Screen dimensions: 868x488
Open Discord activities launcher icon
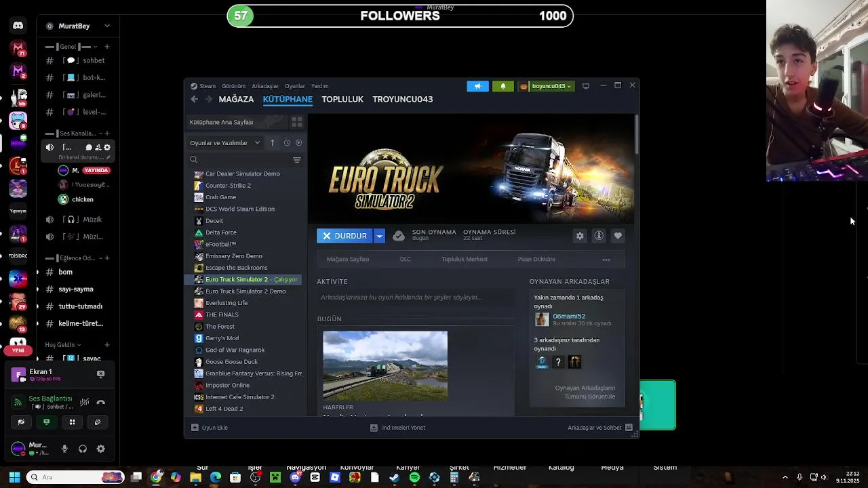pyautogui.click(x=72, y=422)
